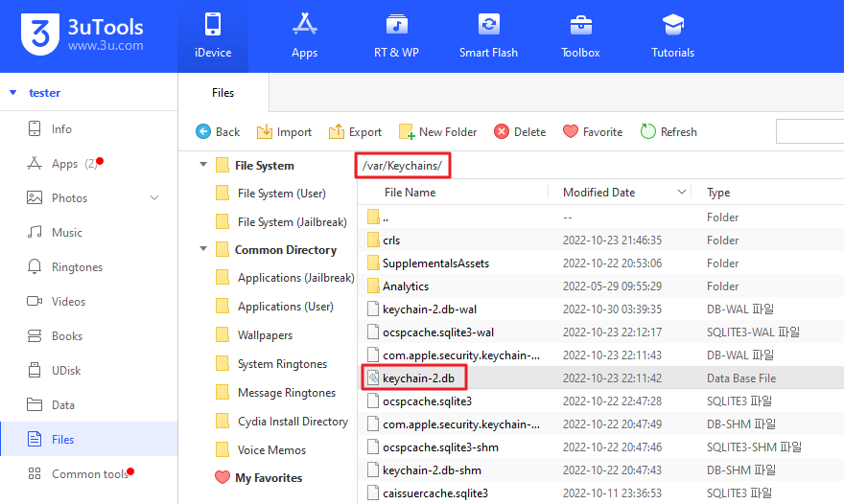This screenshot has width=844, height=504.
Task: Select keychain-2.db-wal file
Action: pyautogui.click(x=600, y=309)
